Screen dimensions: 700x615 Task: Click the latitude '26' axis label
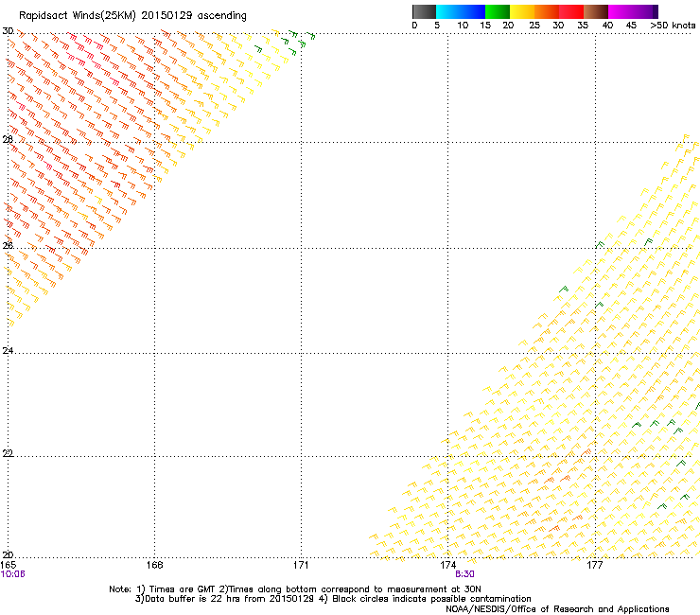[x=8, y=245]
